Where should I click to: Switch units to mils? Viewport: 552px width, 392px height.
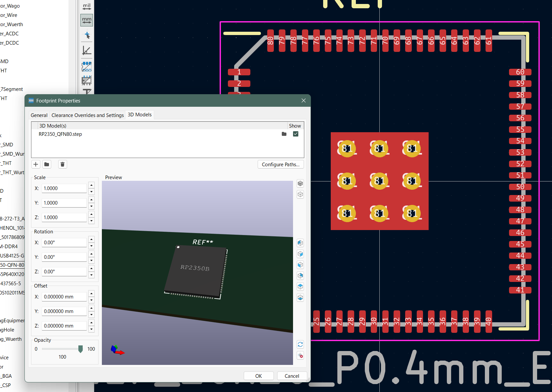point(87,6)
